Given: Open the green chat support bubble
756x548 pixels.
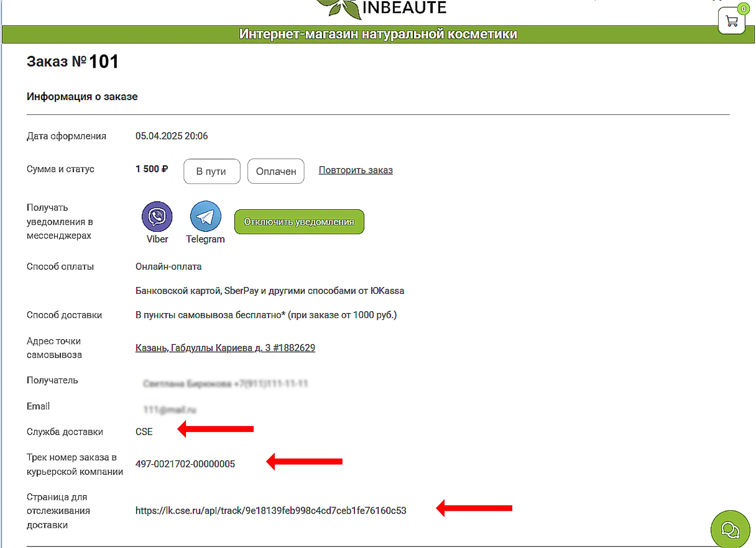Looking at the screenshot, I should click(730, 529).
